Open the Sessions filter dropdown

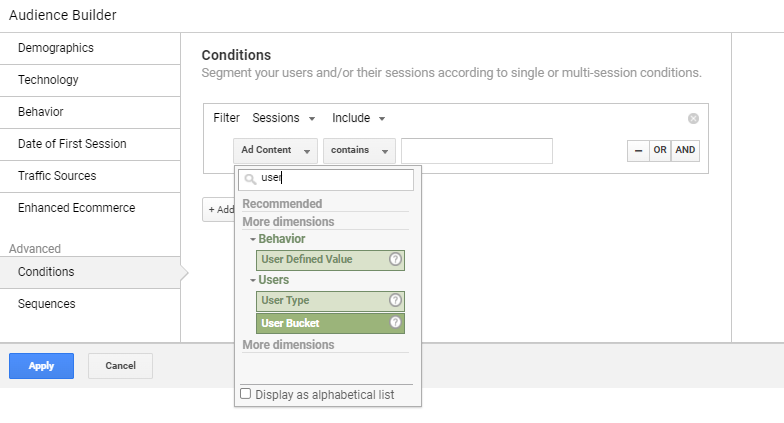(284, 118)
